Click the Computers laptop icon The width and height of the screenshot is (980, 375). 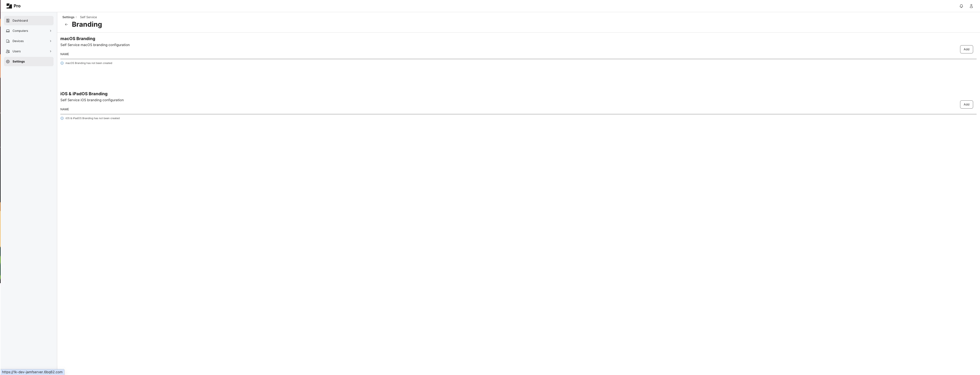click(8, 31)
